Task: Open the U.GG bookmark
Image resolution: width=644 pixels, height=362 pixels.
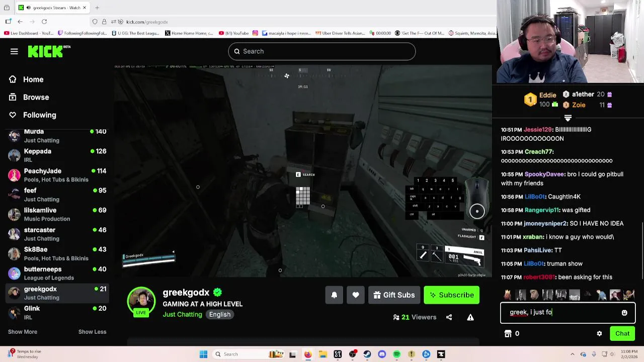Action: point(135,33)
